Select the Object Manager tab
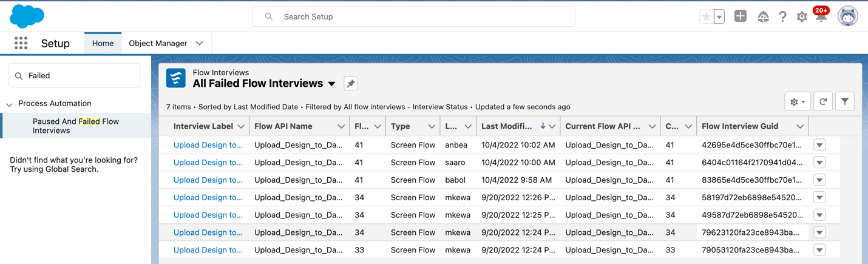The image size is (868, 264). coord(158,43)
